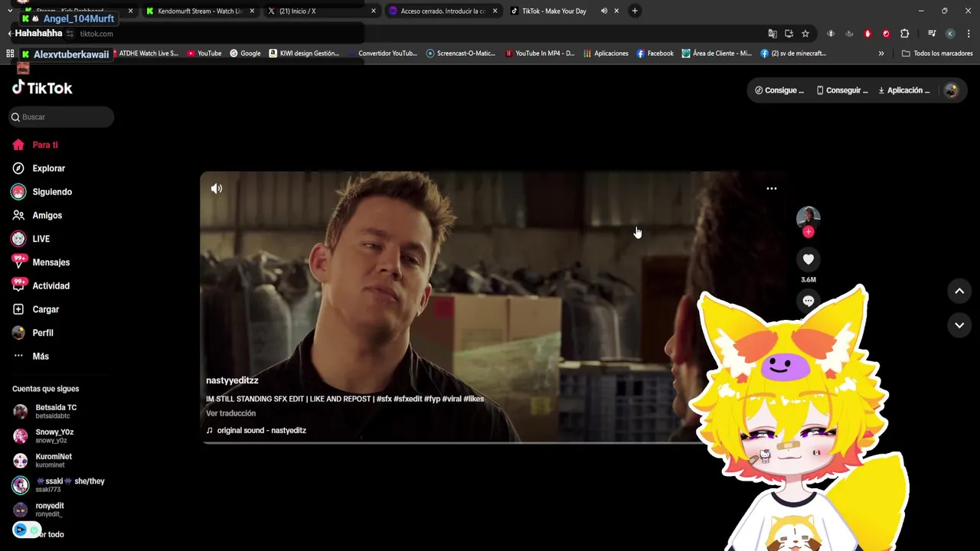
Task: Open the Chrome apps grid icon
Action: (10, 54)
